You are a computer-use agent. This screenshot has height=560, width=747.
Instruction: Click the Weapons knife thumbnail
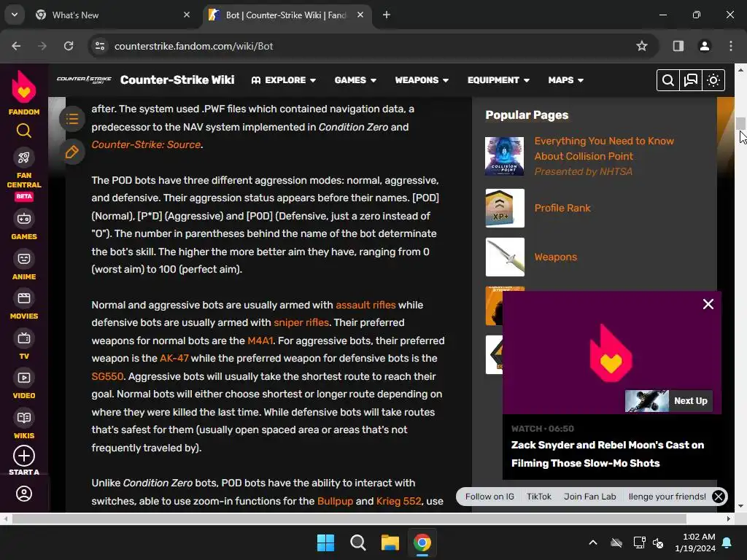[x=505, y=257]
